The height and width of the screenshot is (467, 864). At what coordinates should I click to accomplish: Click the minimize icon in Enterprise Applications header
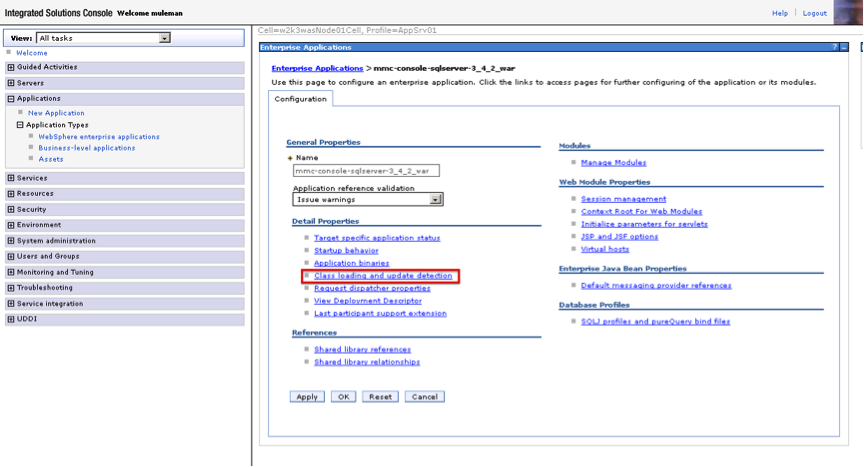click(x=845, y=47)
